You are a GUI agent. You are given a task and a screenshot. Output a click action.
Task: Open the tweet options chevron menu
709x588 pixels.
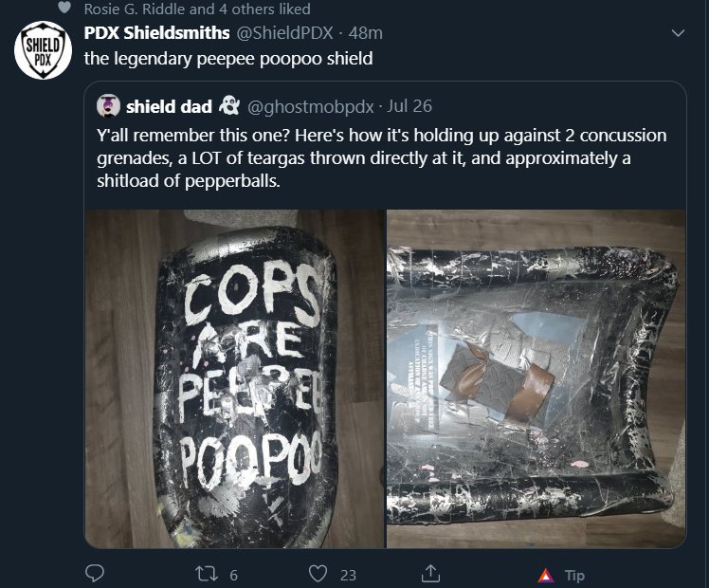click(678, 33)
